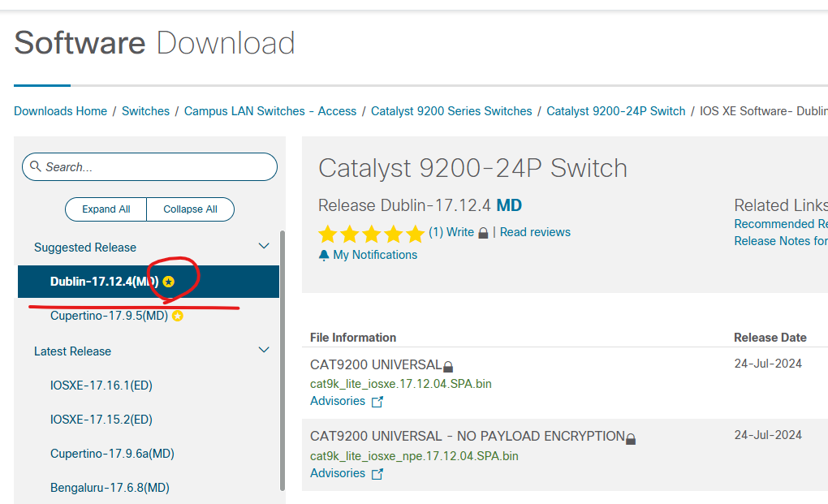
Task: Click the Collapse All button
Action: click(190, 209)
